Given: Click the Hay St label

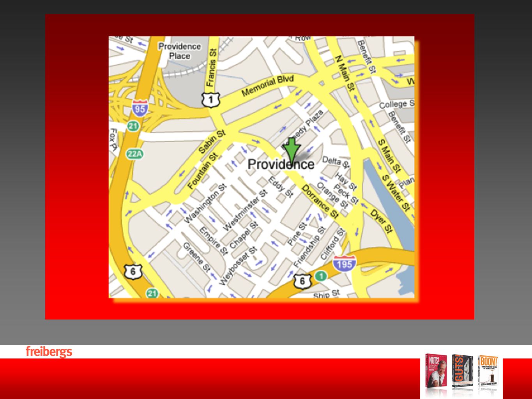Looking at the screenshot, I should tap(345, 182).
